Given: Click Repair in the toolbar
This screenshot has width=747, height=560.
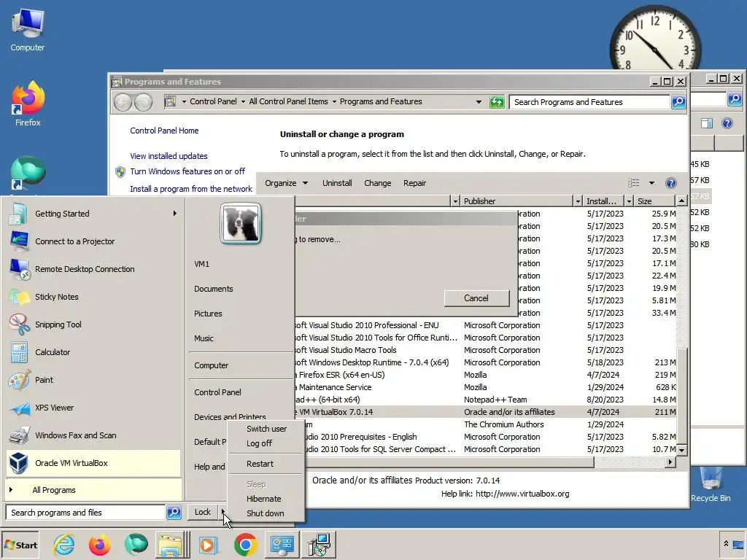Looking at the screenshot, I should point(414,183).
